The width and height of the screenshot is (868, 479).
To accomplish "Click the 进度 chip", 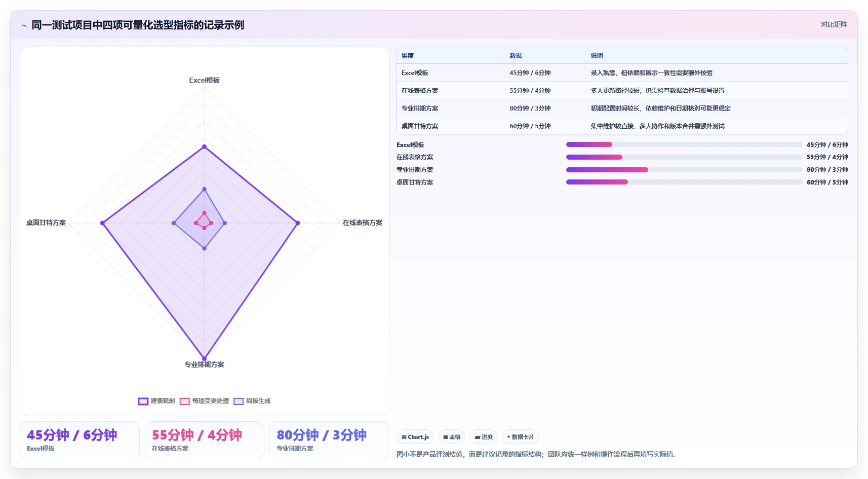I will point(484,437).
